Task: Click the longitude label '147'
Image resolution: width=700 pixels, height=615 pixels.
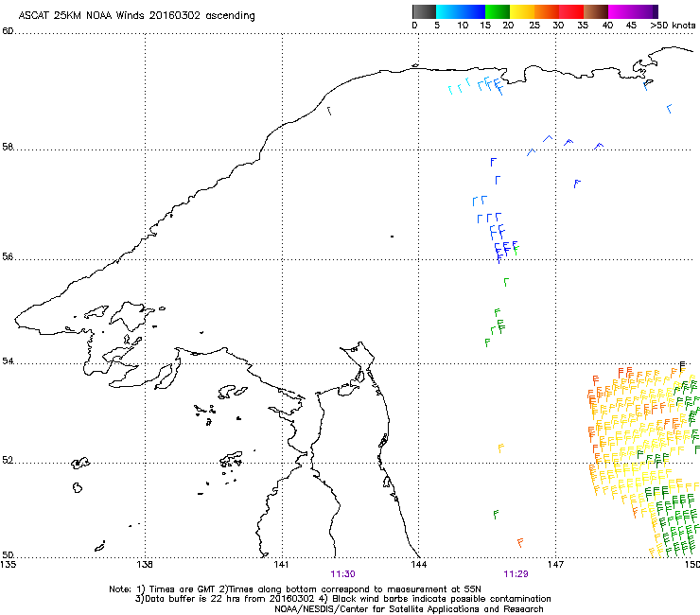Action: click(x=556, y=565)
